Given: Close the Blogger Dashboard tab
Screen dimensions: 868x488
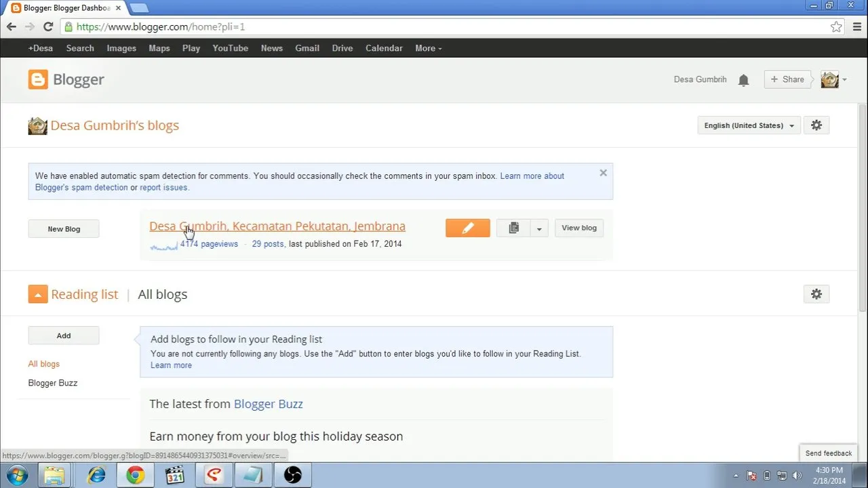Looking at the screenshot, I should click(x=118, y=8).
